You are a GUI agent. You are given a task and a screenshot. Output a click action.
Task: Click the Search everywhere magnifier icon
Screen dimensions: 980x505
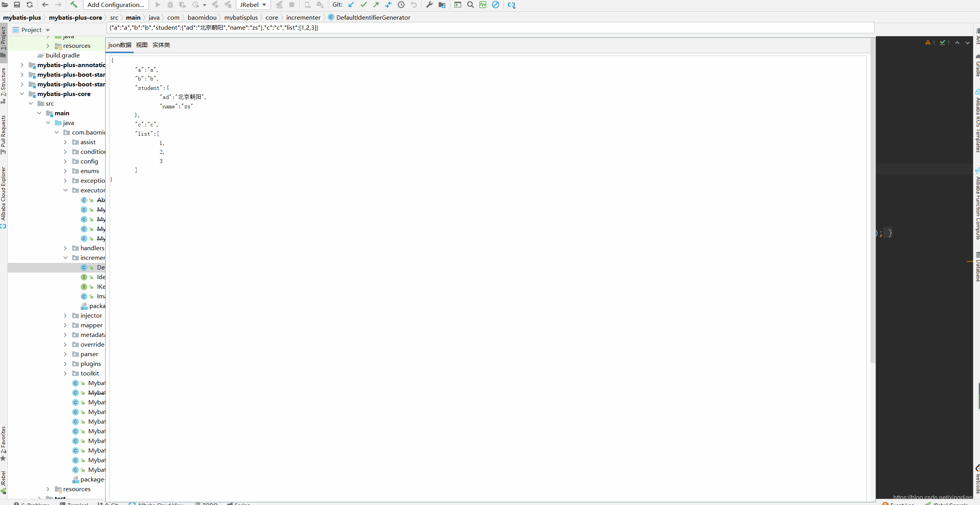point(471,5)
